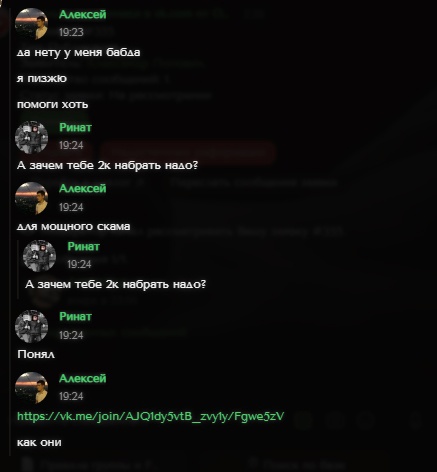Viewport: 437px width, 472px height.
Task: Select the message 'для мощного скама'
Action: coord(73,227)
